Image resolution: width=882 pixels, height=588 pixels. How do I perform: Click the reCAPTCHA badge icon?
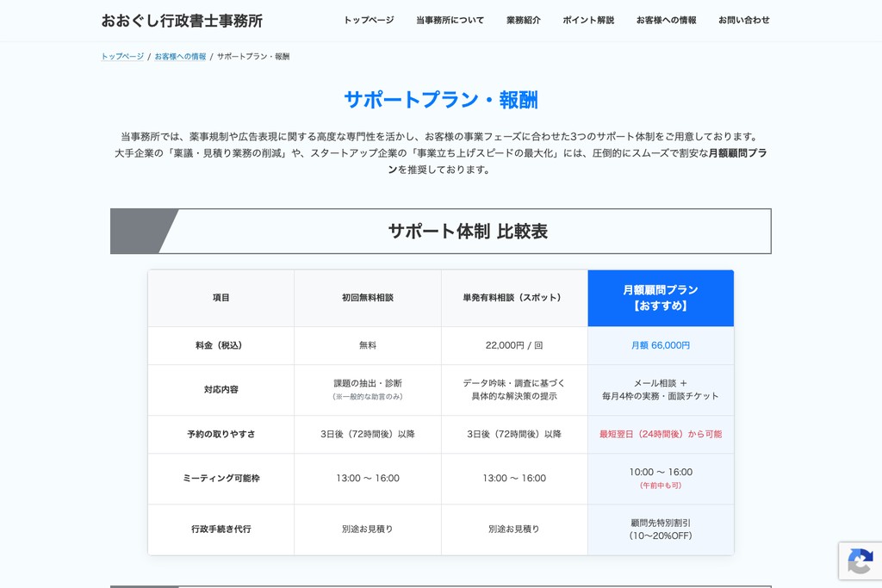tap(860, 560)
